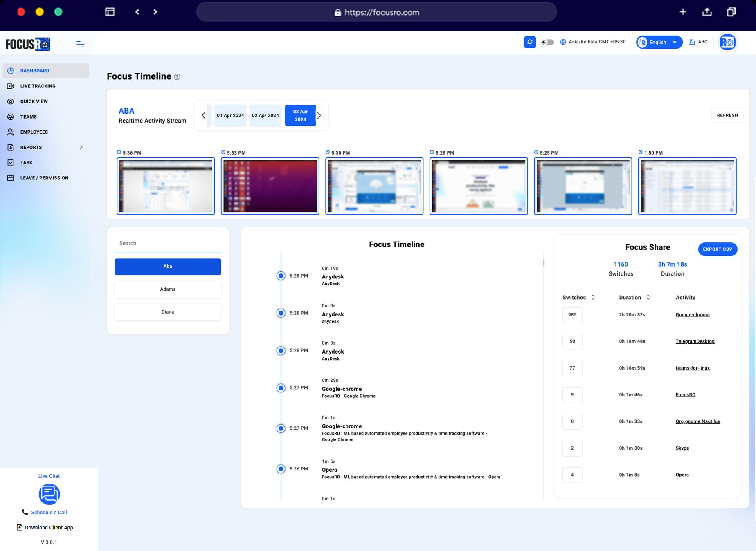
Task: Open the Google-chrome activity link
Action: [693, 315]
